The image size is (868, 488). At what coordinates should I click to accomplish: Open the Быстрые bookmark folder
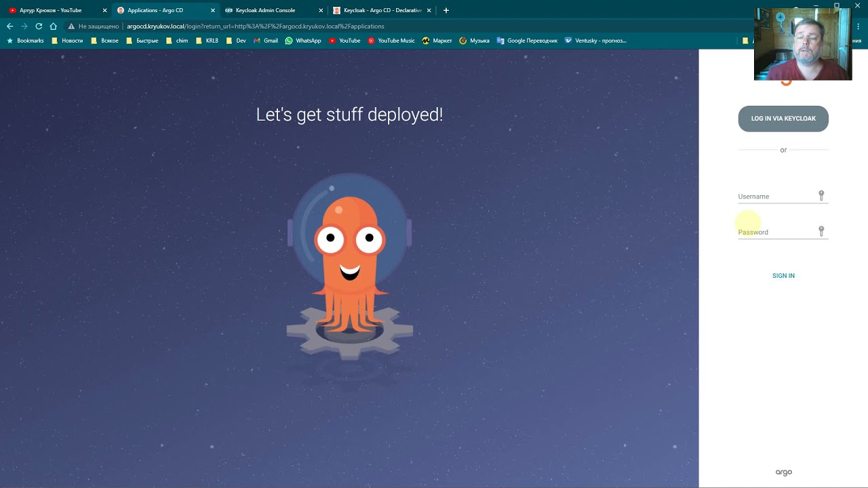pos(142,41)
